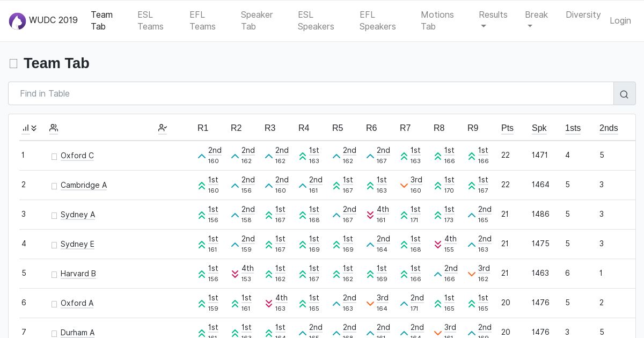Click Oxford C's R1 green up-arrow icon
The width and height of the screenshot is (644, 338).
pyautogui.click(x=202, y=156)
